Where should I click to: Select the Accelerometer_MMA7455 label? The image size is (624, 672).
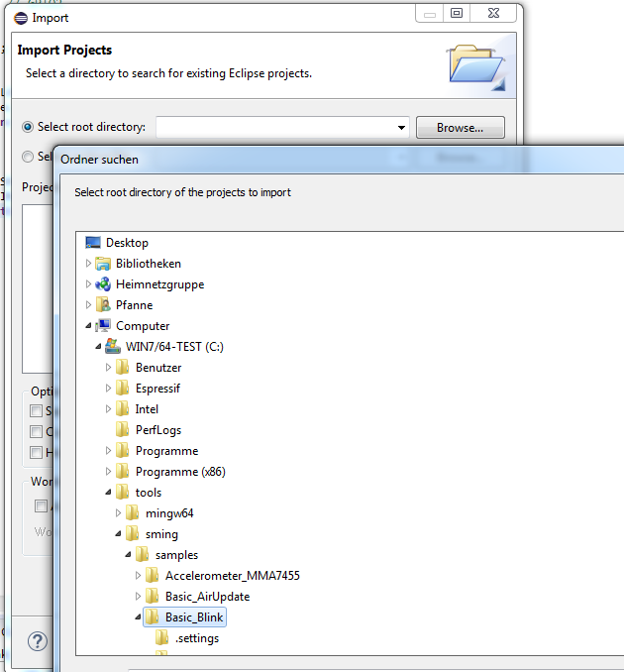click(233, 576)
